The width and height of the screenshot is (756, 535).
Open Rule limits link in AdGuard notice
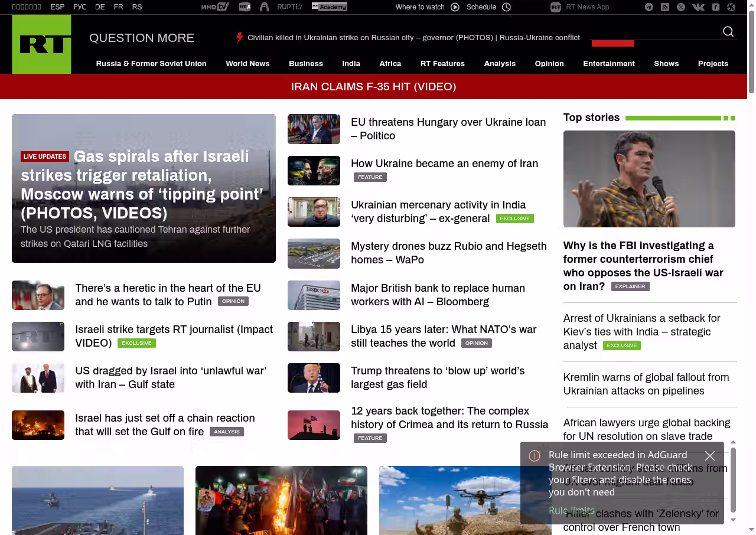pyautogui.click(x=571, y=510)
